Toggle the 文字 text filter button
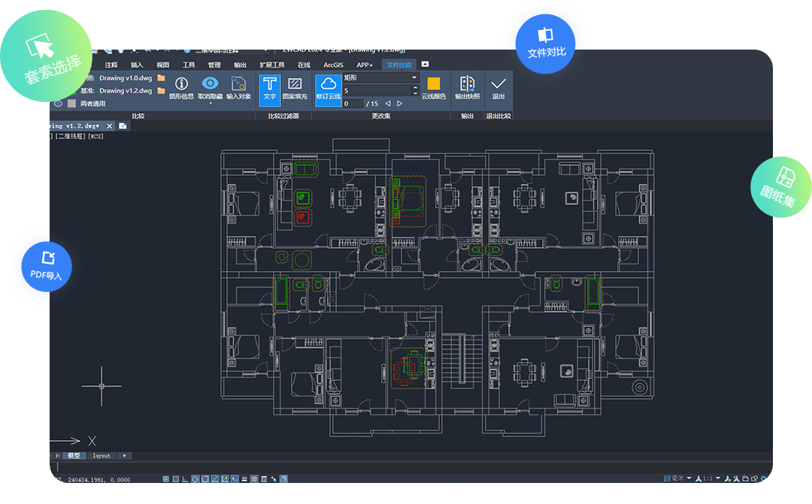The image size is (812, 504). coord(269,88)
